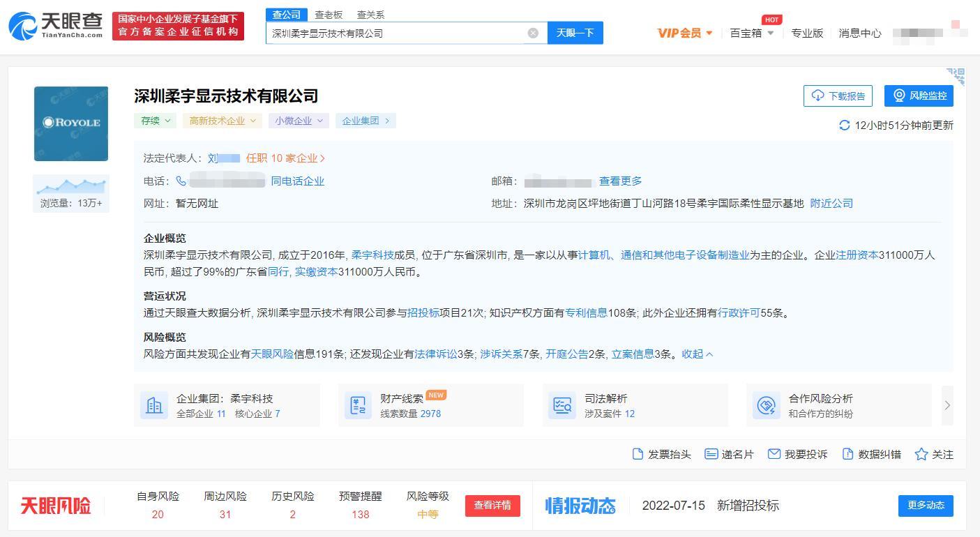
Task: Open the 消息中心 menu item
Action: coord(860,33)
